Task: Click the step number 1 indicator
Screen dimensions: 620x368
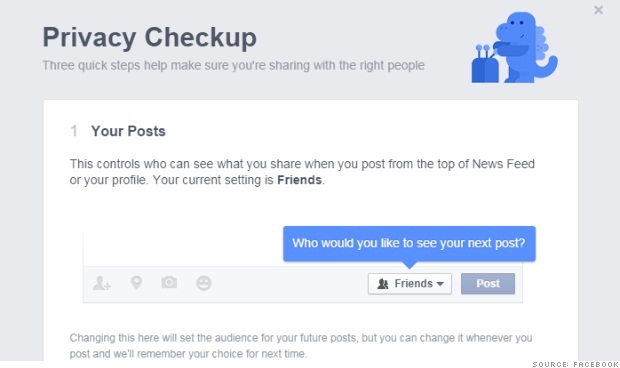Action: tap(74, 131)
